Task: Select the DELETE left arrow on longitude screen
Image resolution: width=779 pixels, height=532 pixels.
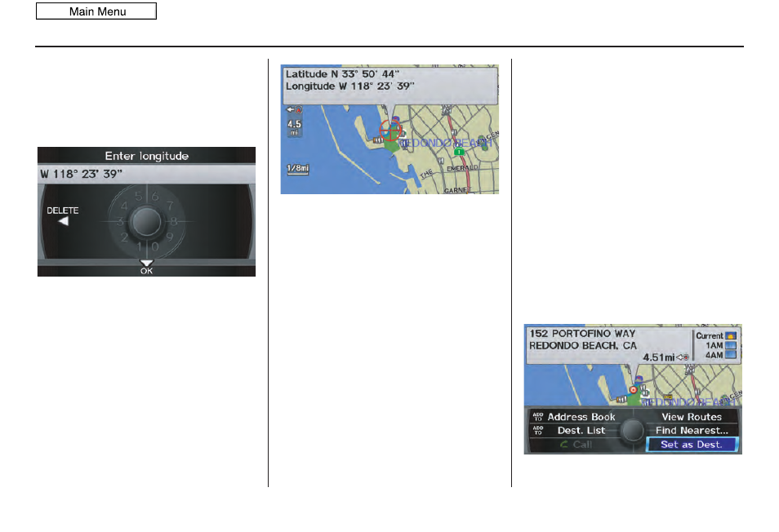Action: tap(63, 221)
